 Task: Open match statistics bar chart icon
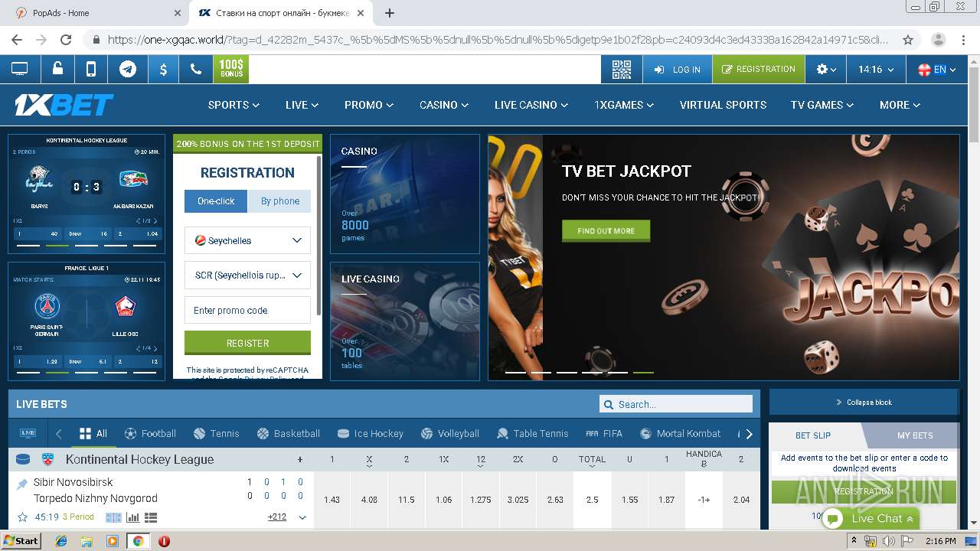132,517
